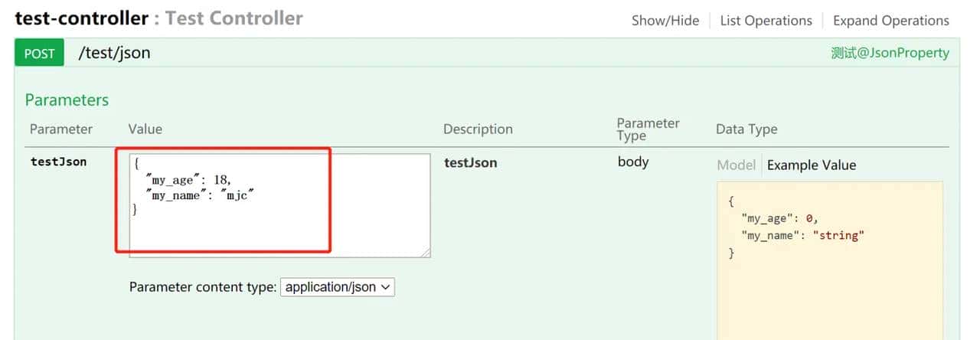Image resolution: width=980 pixels, height=340 pixels.
Task: Place cursor on the "my_name" textarea line
Action: pyautogui.click(x=199, y=195)
